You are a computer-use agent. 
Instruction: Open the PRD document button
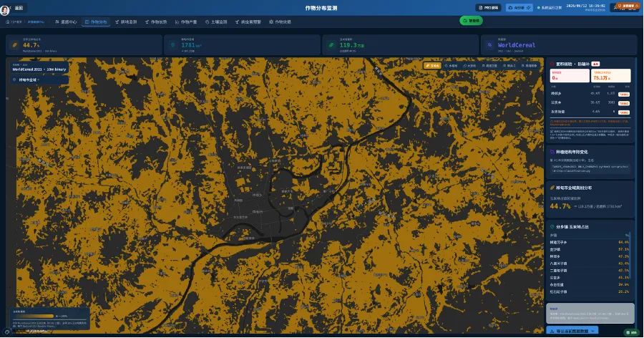click(488, 7)
